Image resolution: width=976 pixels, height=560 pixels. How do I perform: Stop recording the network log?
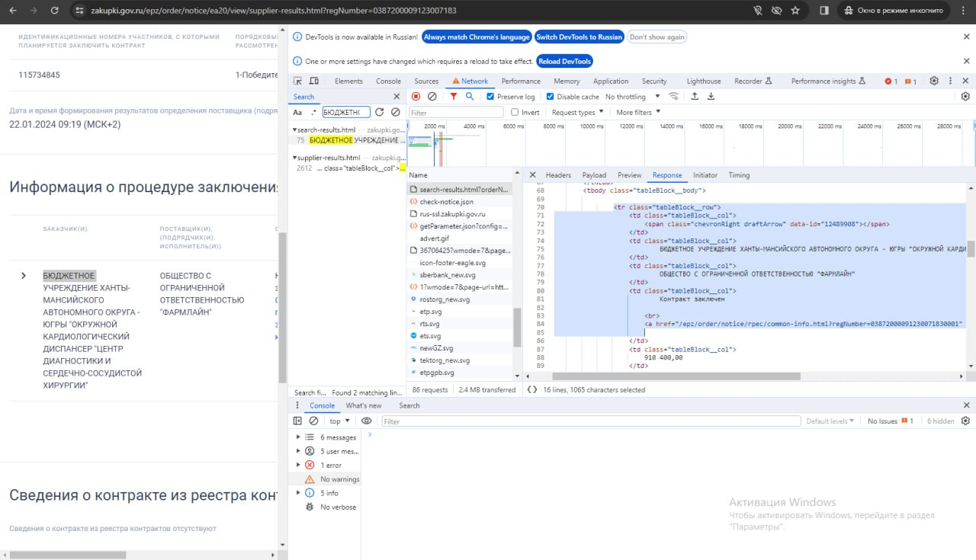[x=416, y=97]
